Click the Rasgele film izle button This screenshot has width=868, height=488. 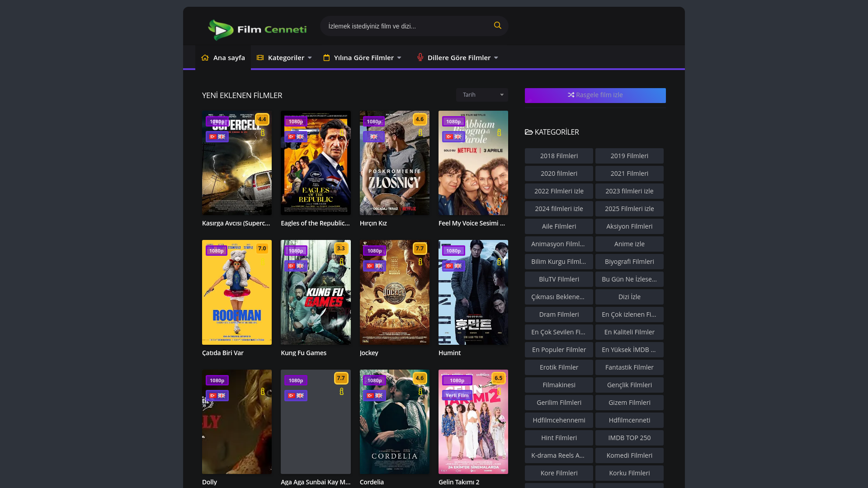click(x=595, y=95)
